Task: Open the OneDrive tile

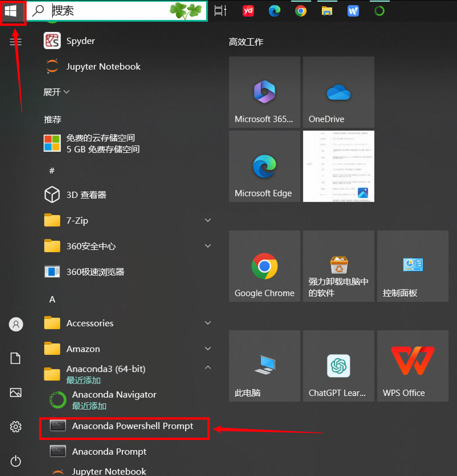Action: tap(338, 92)
